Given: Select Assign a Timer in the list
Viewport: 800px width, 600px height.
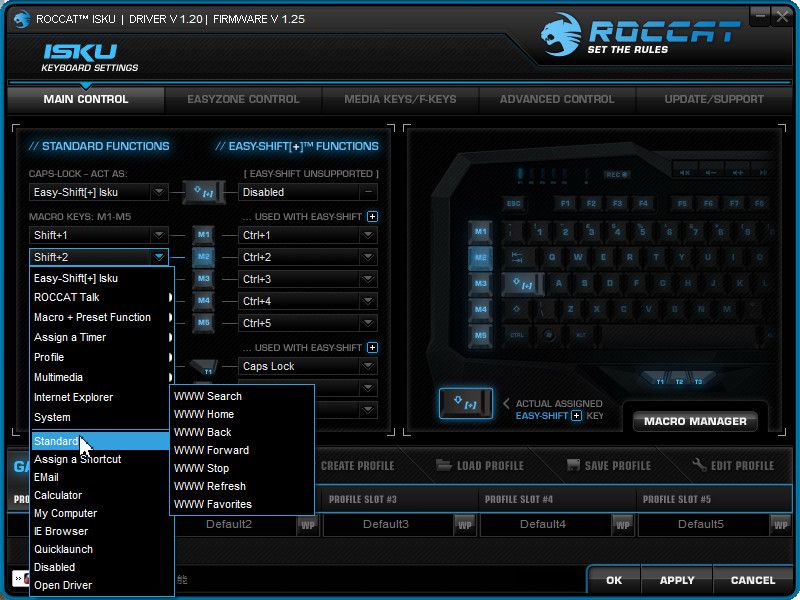Looking at the screenshot, I should pyautogui.click(x=102, y=337).
